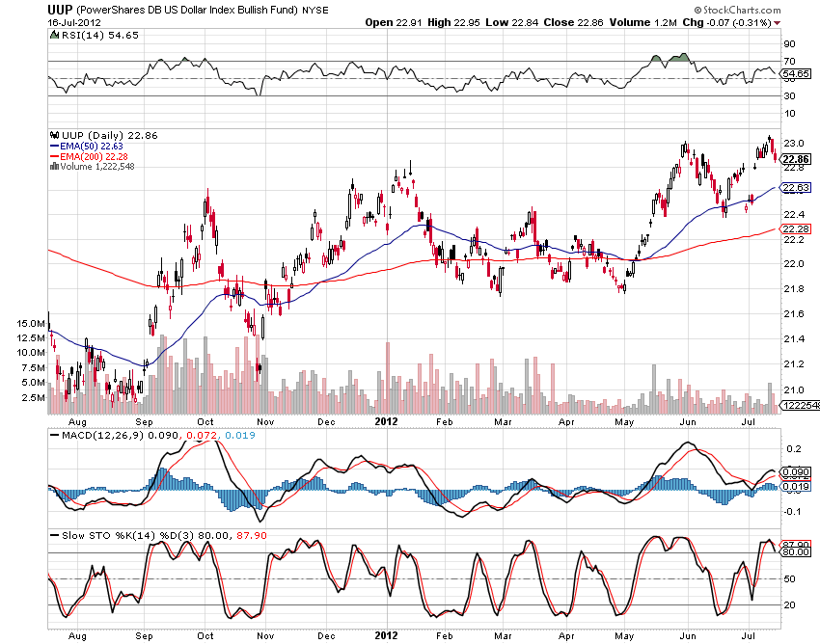Click the 22.63 EMA tag on right axis
The width and height of the screenshot is (820, 644).
796,187
